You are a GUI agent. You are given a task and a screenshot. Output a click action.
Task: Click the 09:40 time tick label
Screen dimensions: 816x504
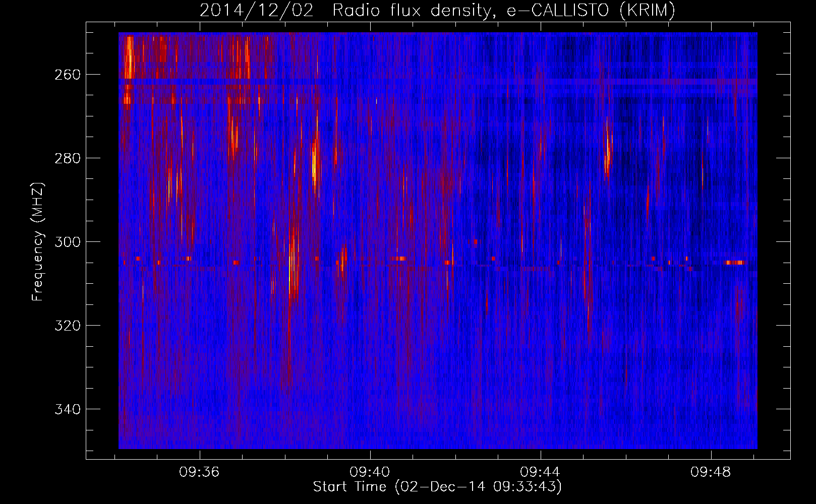click(370, 472)
